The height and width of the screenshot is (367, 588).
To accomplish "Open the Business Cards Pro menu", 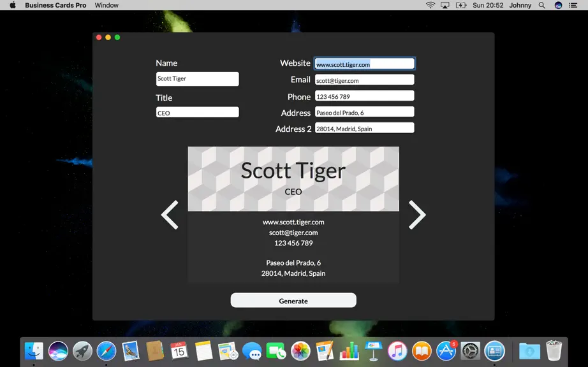I will (x=55, y=5).
